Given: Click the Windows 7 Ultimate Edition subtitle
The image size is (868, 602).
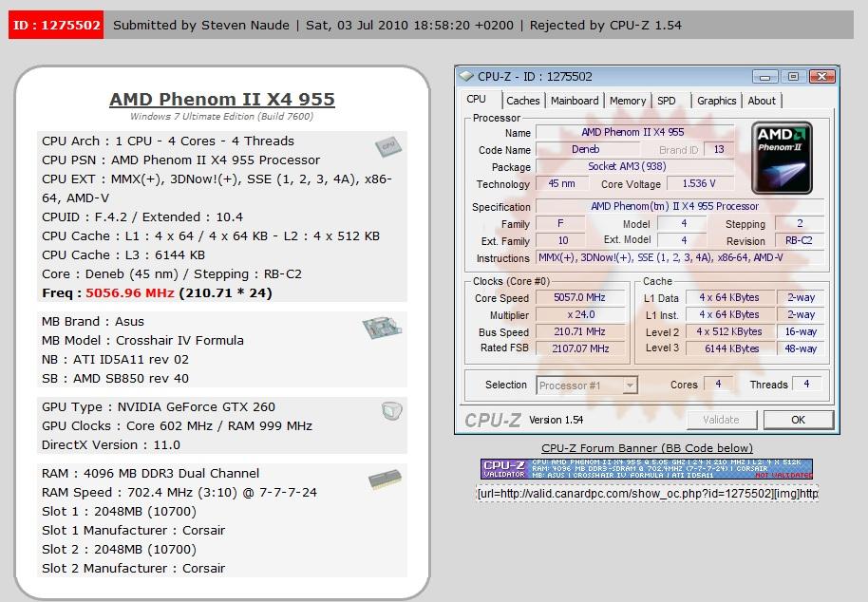Looking at the screenshot, I should (221, 116).
